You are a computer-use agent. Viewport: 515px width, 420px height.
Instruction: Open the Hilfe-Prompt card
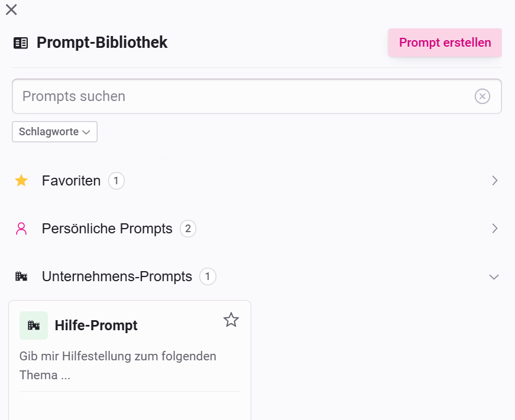click(118, 354)
